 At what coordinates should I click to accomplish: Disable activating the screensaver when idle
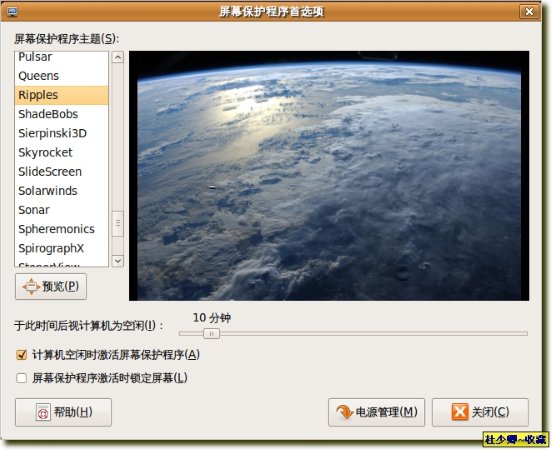[x=21, y=355]
